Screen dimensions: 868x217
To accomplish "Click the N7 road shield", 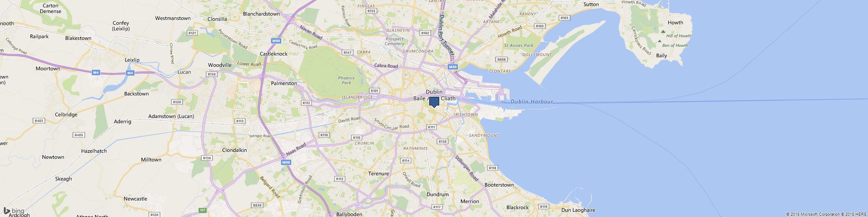I will (x=203, y=210).
